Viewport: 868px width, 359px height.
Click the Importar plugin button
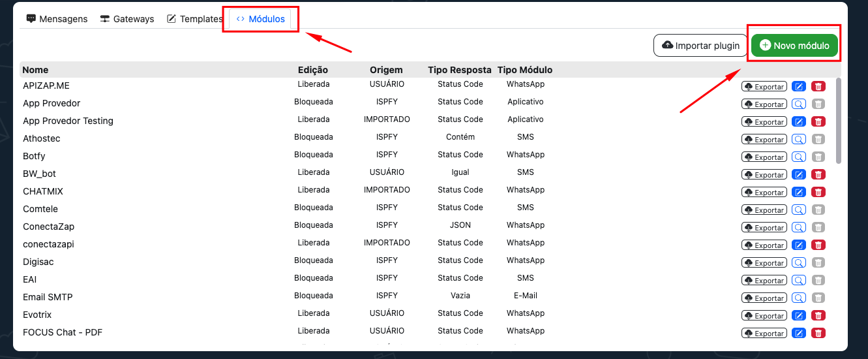click(x=700, y=46)
